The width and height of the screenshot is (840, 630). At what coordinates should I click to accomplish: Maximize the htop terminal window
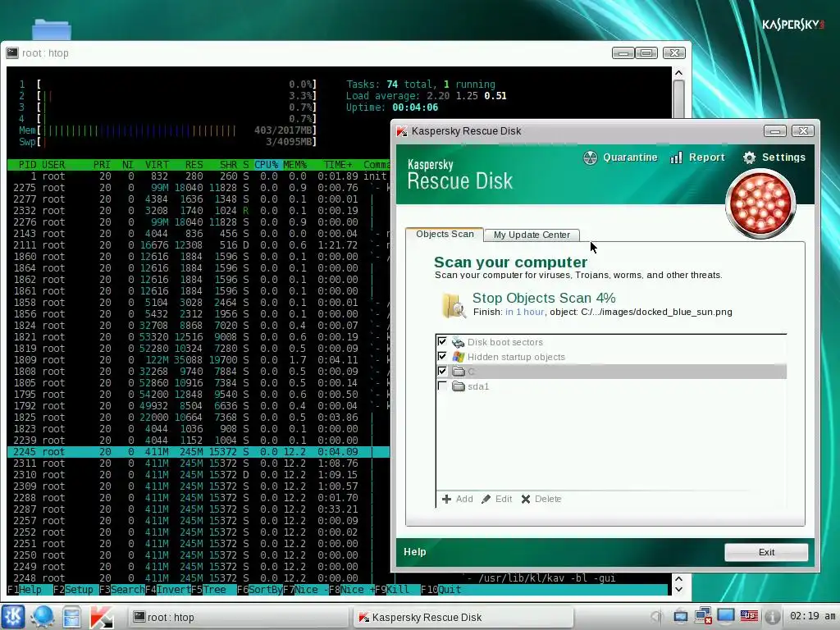coord(647,52)
